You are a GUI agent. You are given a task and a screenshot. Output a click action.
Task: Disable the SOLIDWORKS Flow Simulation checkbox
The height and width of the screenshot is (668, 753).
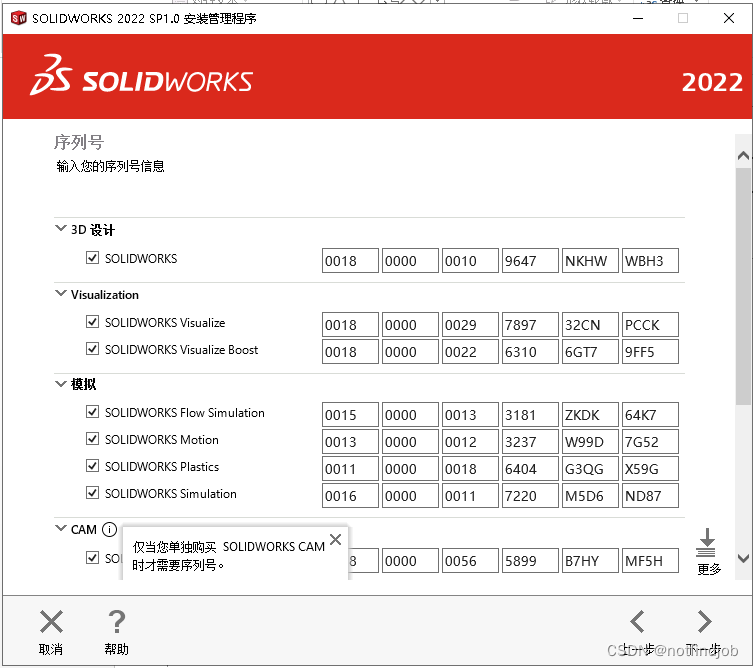[93, 413]
